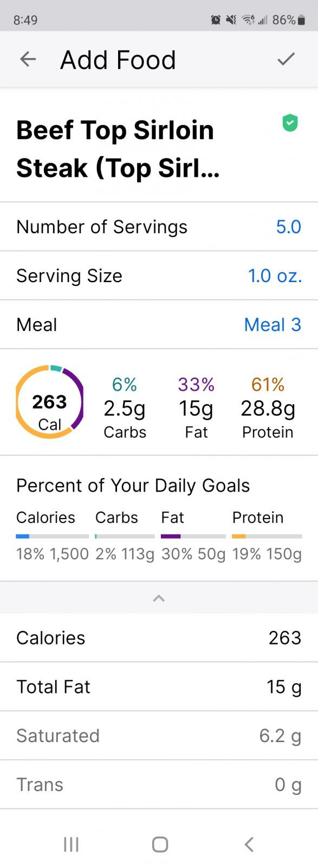Edit Number of Servings value 5.0
This screenshot has height=868, width=318.
[x=288, y=227]
